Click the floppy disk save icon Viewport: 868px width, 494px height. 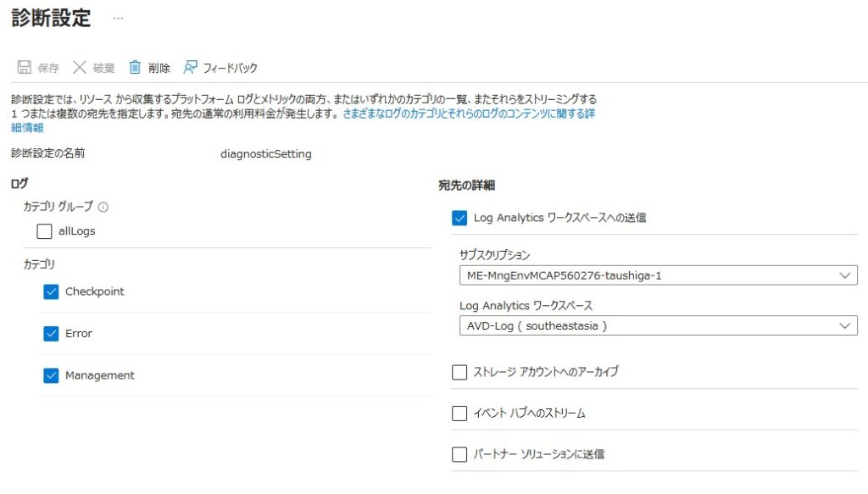pos(24,68)
